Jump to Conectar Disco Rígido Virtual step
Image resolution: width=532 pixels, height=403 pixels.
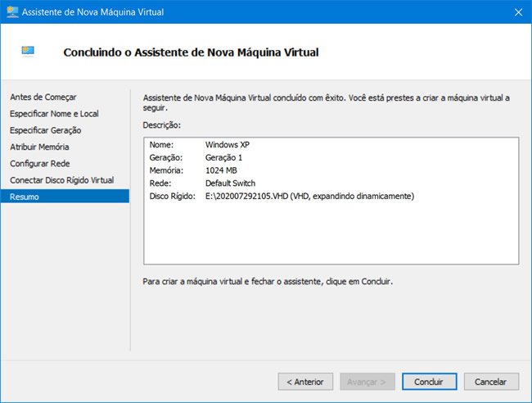tap(61, 179)
